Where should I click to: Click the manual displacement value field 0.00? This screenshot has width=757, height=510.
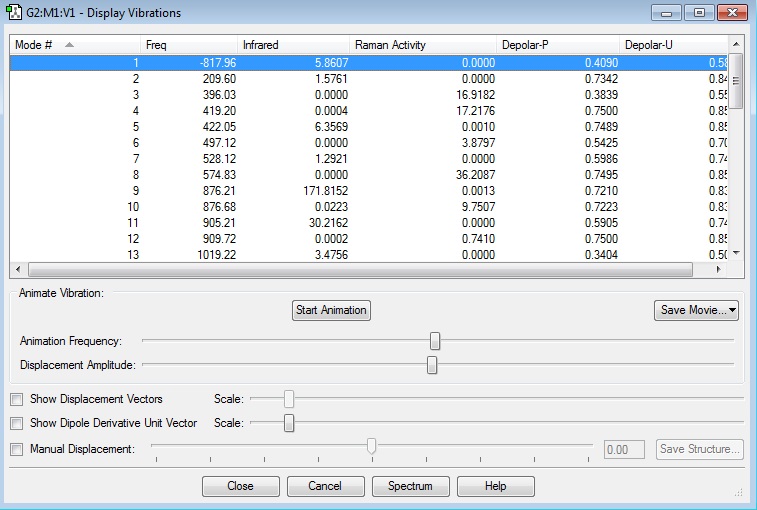(624, 450)
